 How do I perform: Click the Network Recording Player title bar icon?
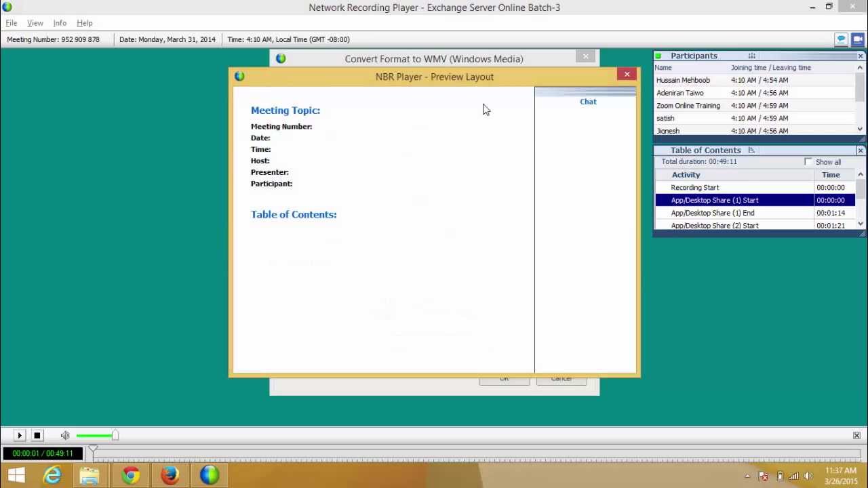coord(7,7)
